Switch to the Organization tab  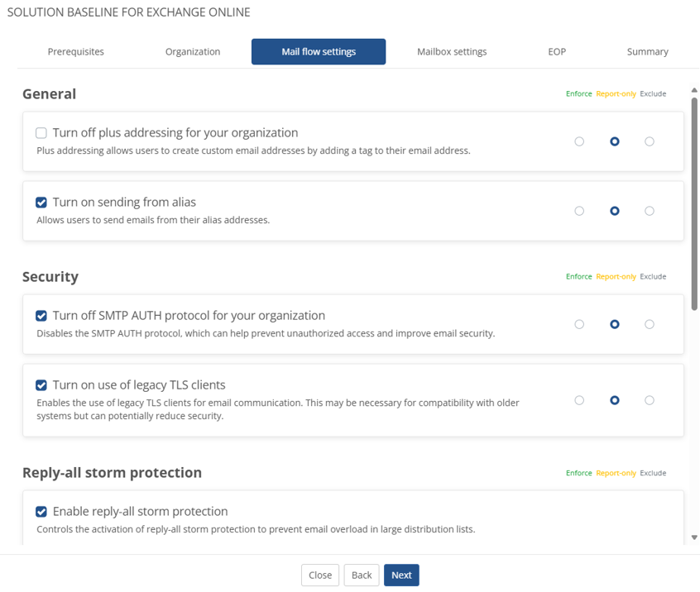[x=193, y=51]
